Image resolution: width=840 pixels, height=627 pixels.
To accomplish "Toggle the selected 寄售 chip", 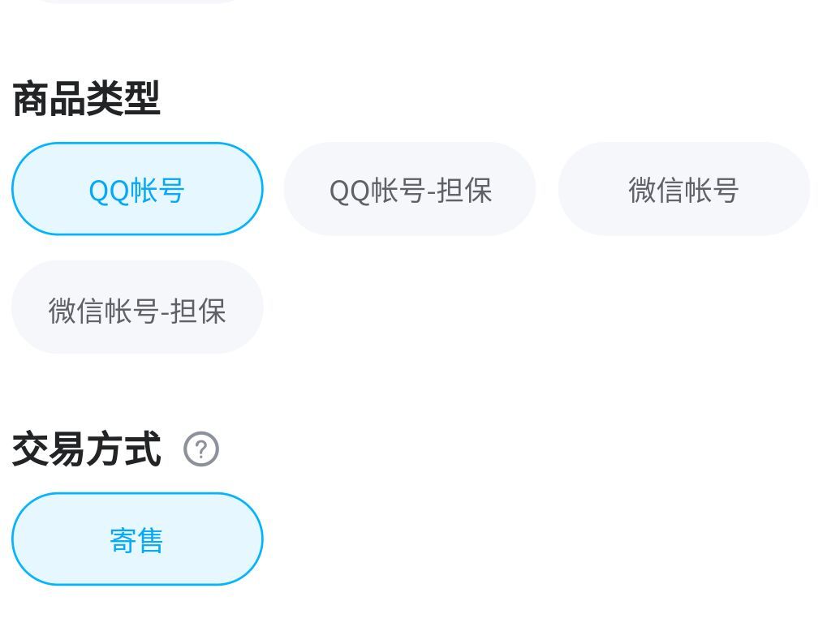I will click(x=137, y=539).
